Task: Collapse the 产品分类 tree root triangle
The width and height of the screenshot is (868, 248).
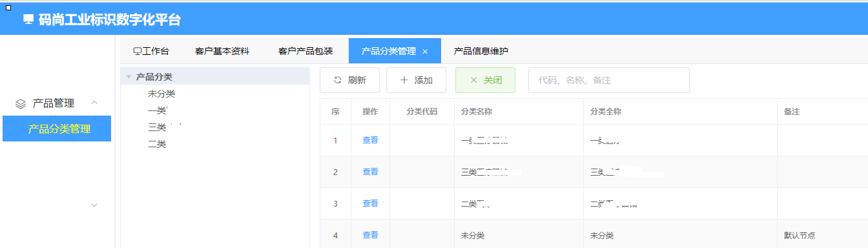Action: click(x=129, y=77)
